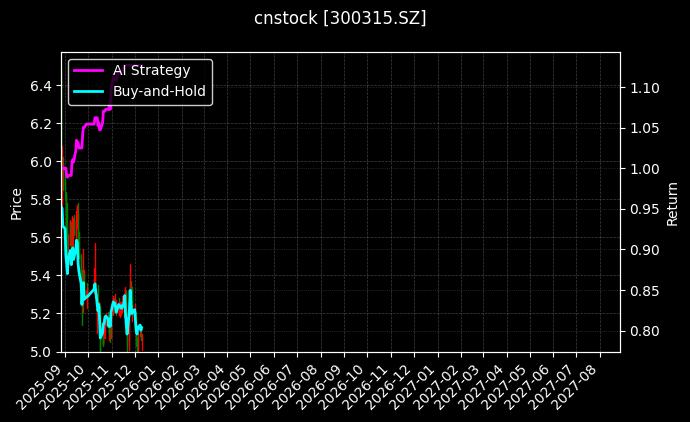Click the cyan Buy-and-Hold curve on the plot
The height and width of the screenshot is (422, 690).
90,294
